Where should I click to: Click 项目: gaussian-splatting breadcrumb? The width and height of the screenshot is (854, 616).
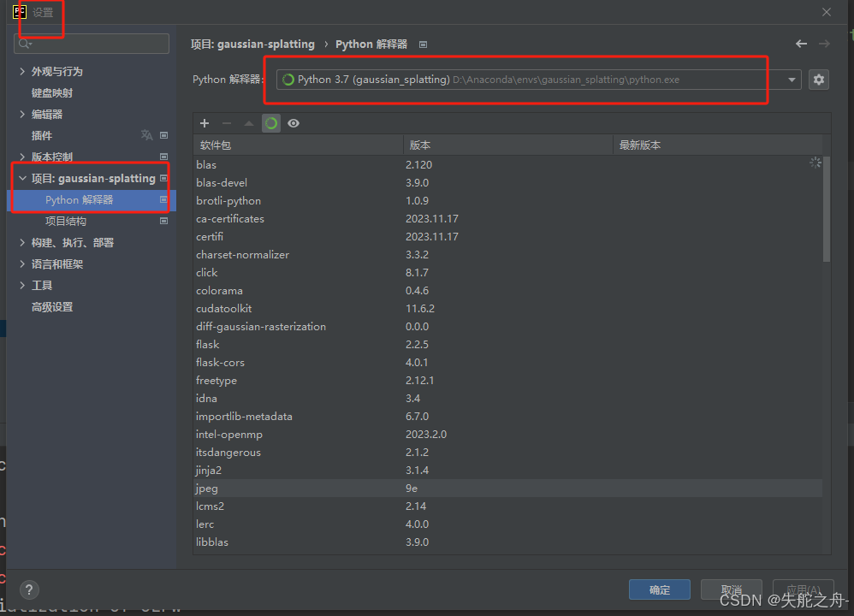[x=252, y=44]
